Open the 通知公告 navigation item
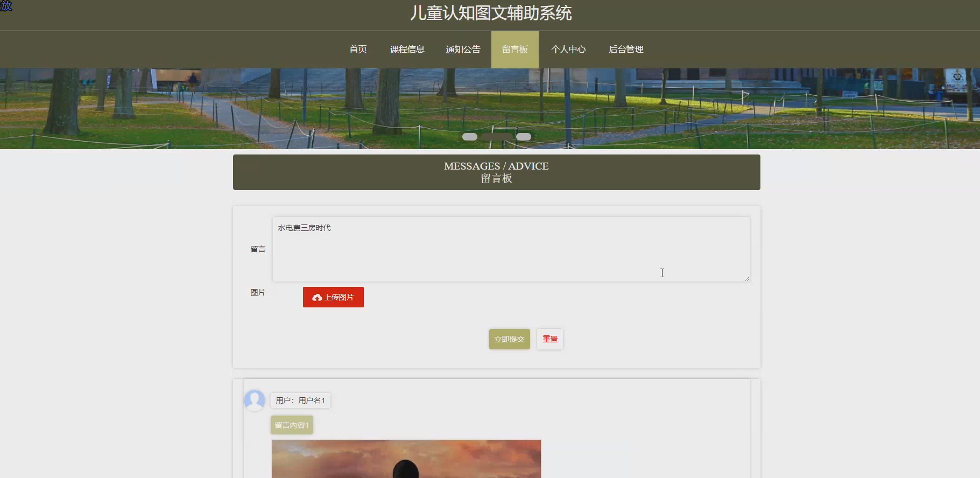The image size is (980, 478). [x=463, y=50]
